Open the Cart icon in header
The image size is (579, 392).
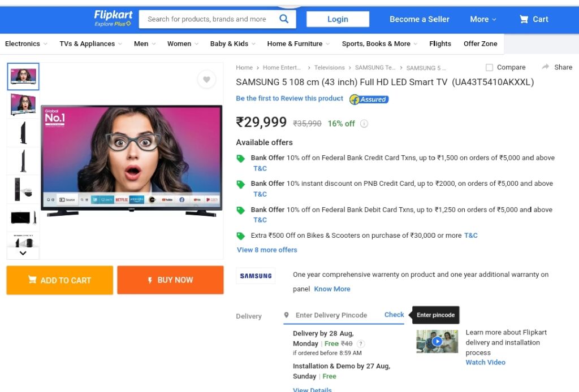pyautogui.click(x=524, y=19)
